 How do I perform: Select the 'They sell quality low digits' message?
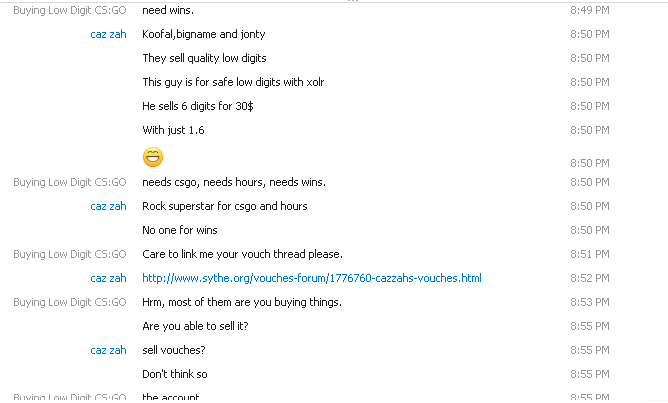tap(204, 58)
